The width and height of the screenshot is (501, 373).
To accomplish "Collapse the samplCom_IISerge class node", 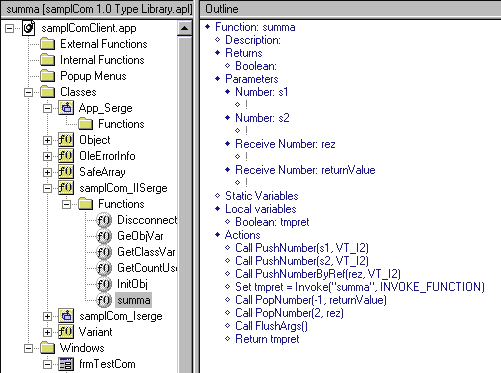I will pos(48,188).
